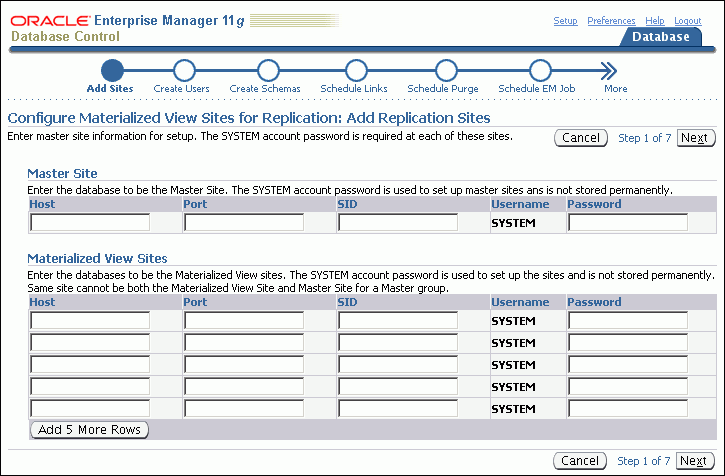This screenshot has width=725, height=476.
Task: Focus fifth Materialized View Sites Port field
Action: [244, 408]
